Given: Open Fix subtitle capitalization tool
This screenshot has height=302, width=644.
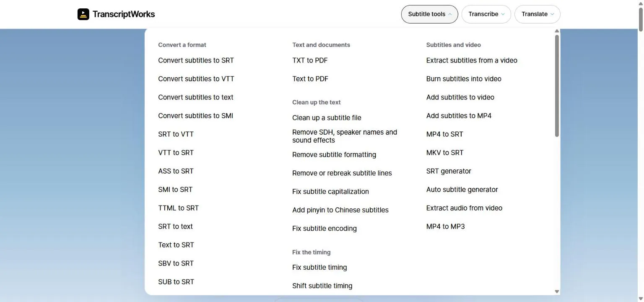Looking at the screenshot, I should click(331, 192).
